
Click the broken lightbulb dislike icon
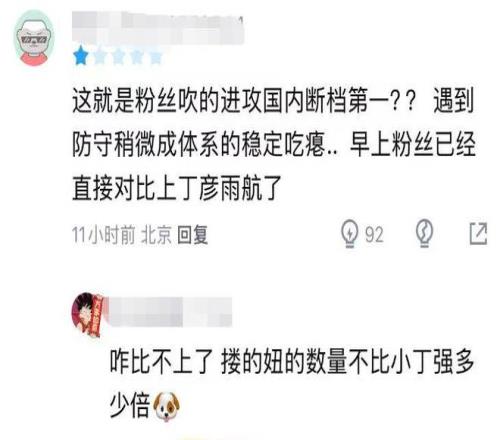coord(424,233)
